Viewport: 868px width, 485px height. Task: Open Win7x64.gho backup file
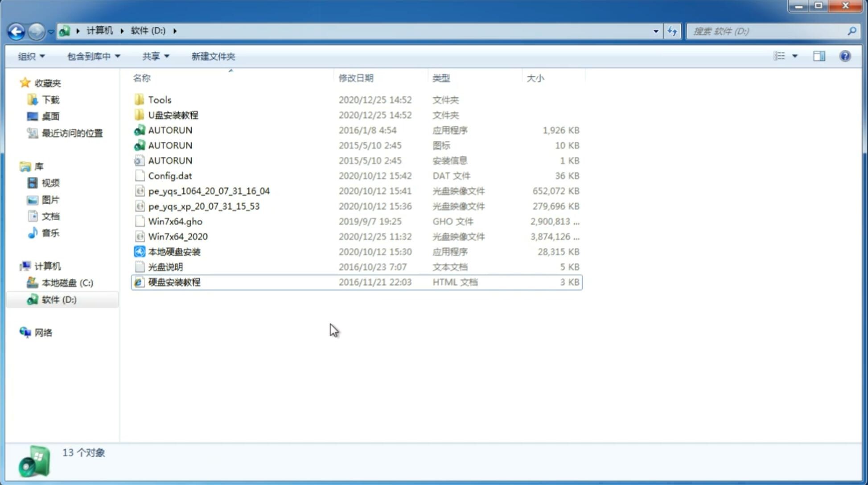coord(176,221)
